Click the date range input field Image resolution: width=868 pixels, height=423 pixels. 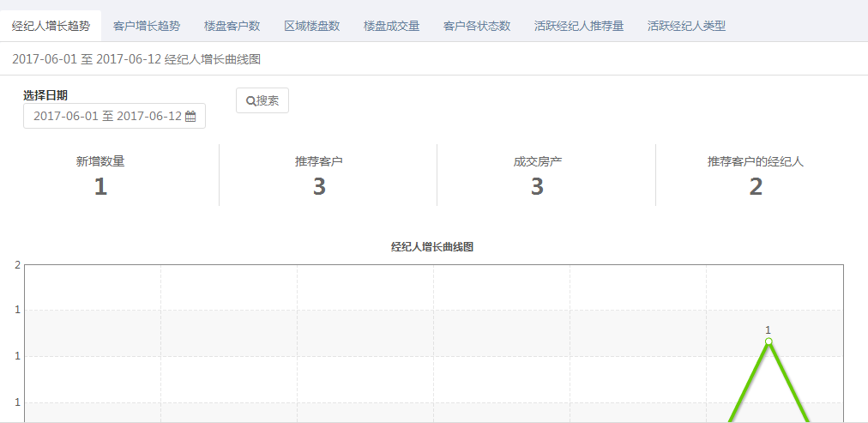tap(107, 116)
